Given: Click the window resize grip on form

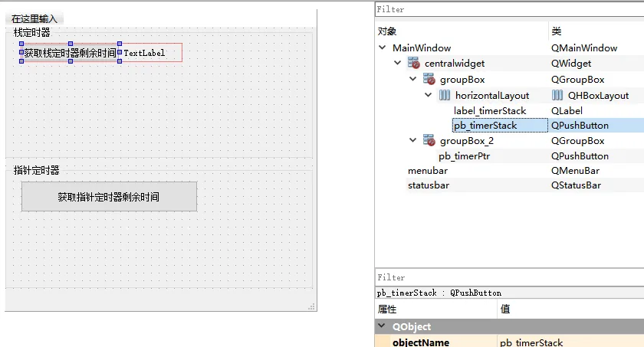Looking at the screenshot, I should 312,306.
